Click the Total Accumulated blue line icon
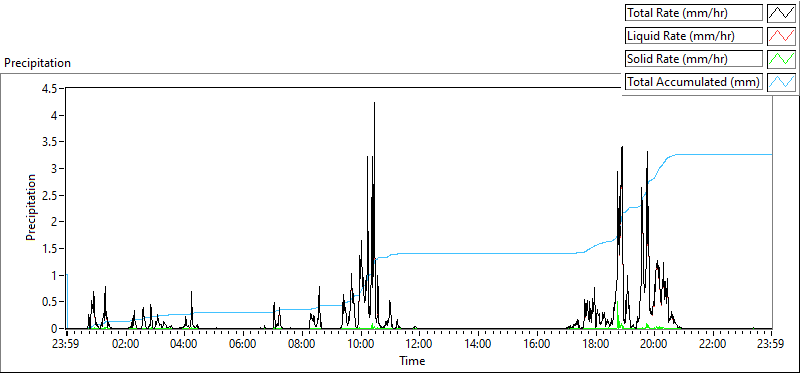The height and width of the screenshot is (373, 800). click(781, 81)
